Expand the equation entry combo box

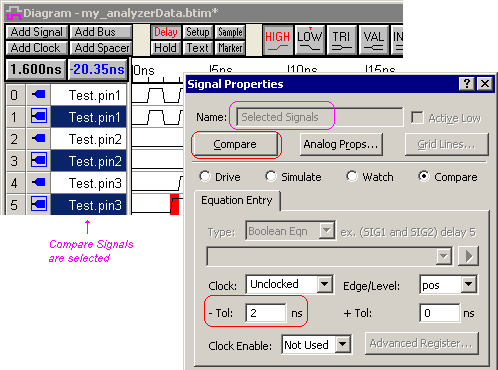(x=444, y=256)
